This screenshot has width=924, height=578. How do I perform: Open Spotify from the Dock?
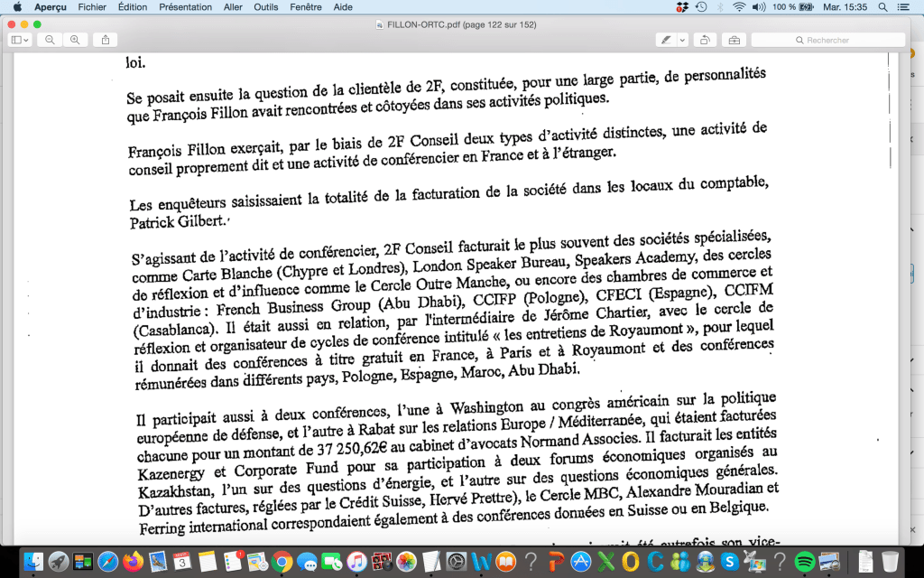pos(804,561)
